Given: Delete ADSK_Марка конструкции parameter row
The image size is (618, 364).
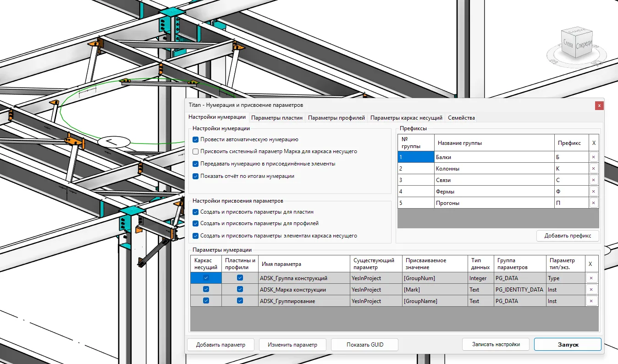Looking at the screenshot, I should click(591, 290).
